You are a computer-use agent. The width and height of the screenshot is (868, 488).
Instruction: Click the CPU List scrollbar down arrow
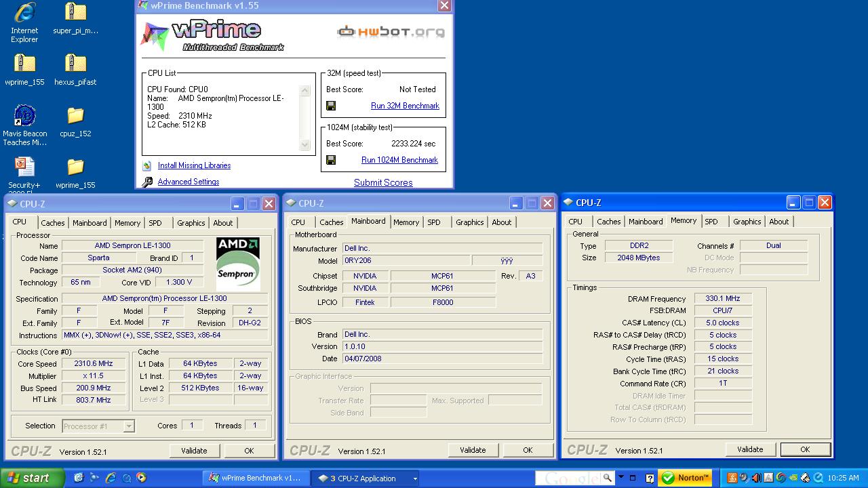pyautogui.click(x=304, y=144)
